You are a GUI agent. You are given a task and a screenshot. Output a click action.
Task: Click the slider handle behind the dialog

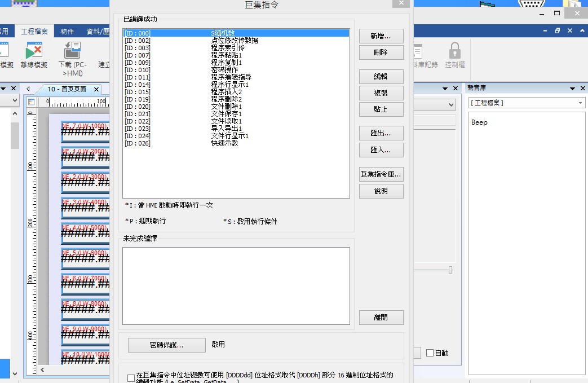point(450,270)
